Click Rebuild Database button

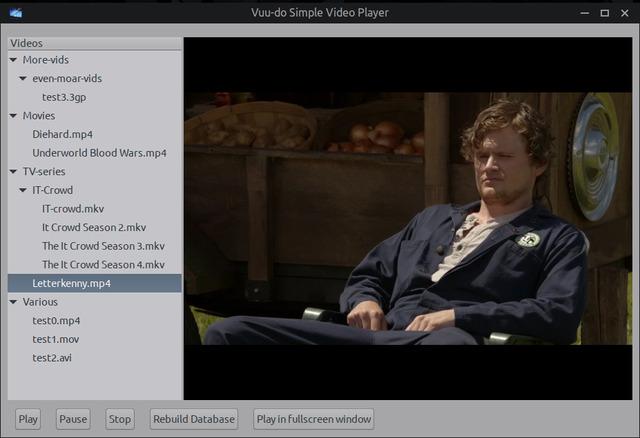point(194,419)
